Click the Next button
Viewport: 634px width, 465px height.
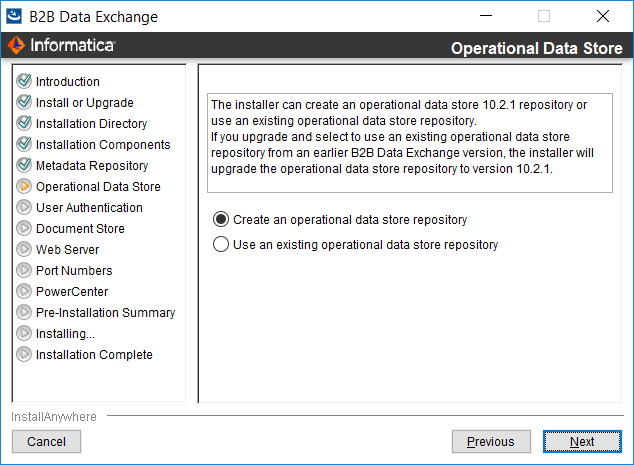click(582, 442)
